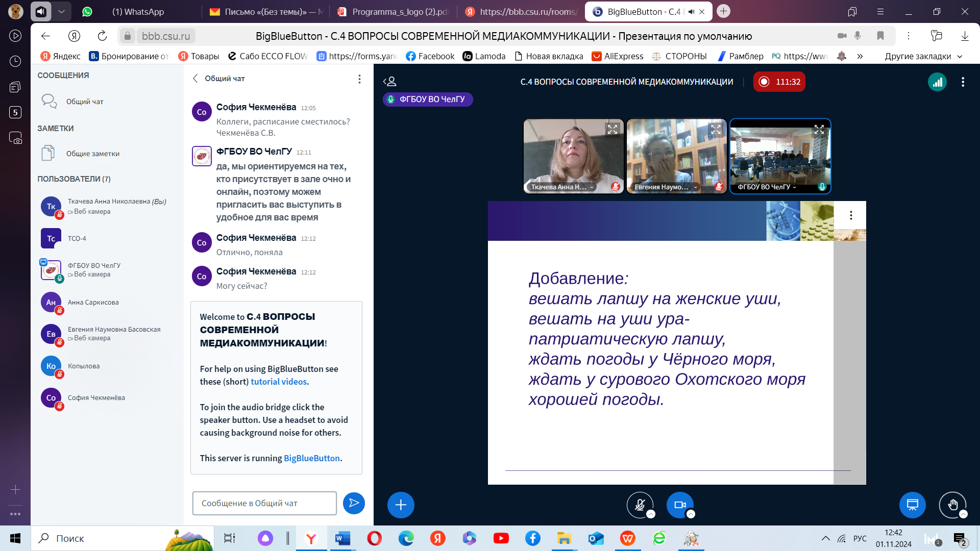Open Общие заметки shared notes
Image resolution: width=980 pixels, height=551 pixels.
click(x=92, y=154)
